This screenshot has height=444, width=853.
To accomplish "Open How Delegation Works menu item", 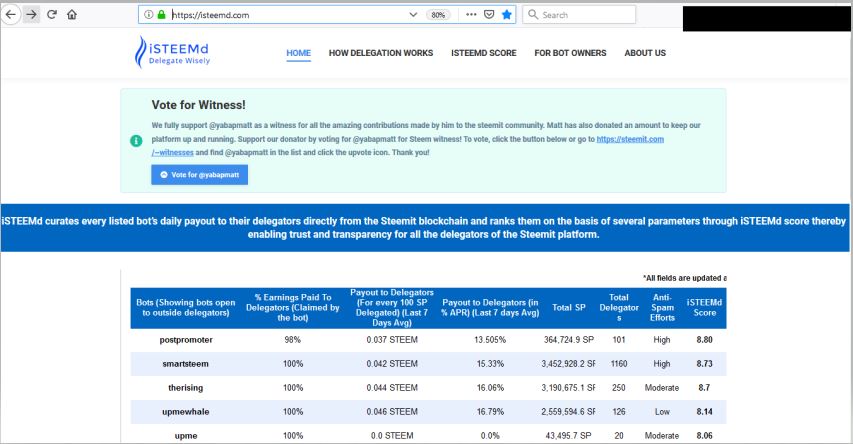I will click(x=381, y=53).
